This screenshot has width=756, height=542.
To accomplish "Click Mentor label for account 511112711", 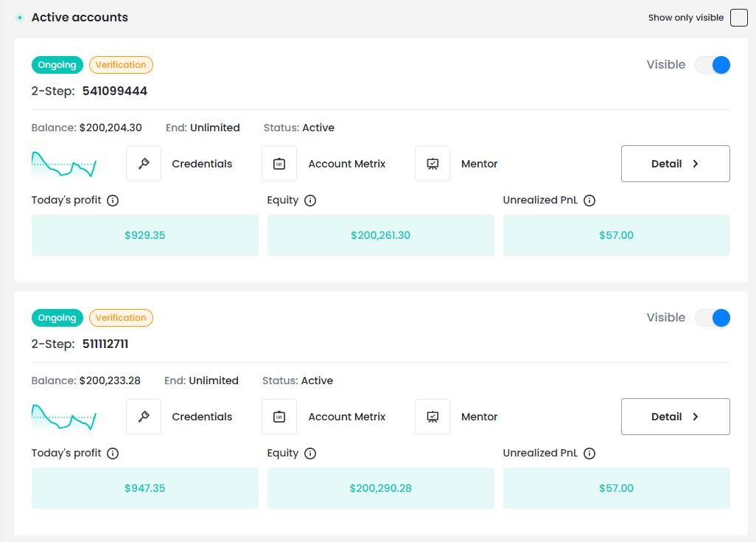I will pos(479,417).
